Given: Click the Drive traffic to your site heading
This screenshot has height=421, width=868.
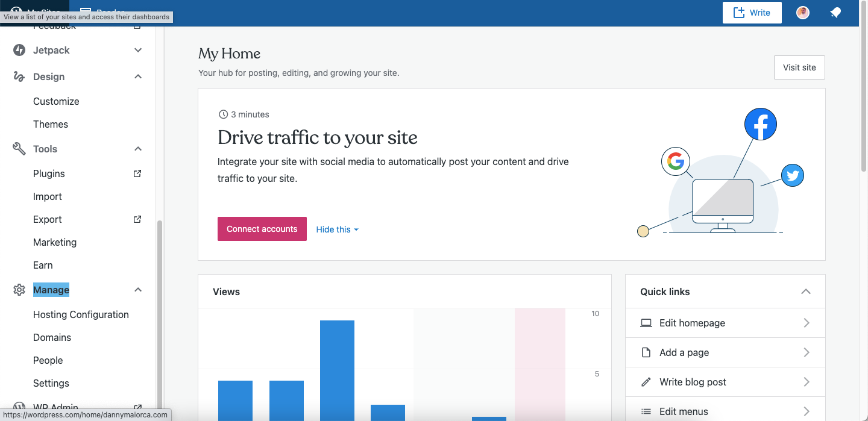Looking at the screenshot, I should pos(318,137).
